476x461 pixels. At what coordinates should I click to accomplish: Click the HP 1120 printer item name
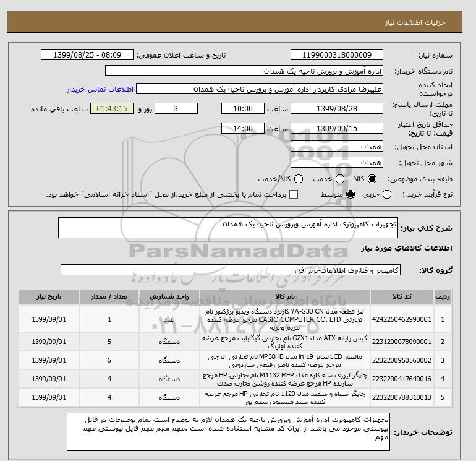285,397
